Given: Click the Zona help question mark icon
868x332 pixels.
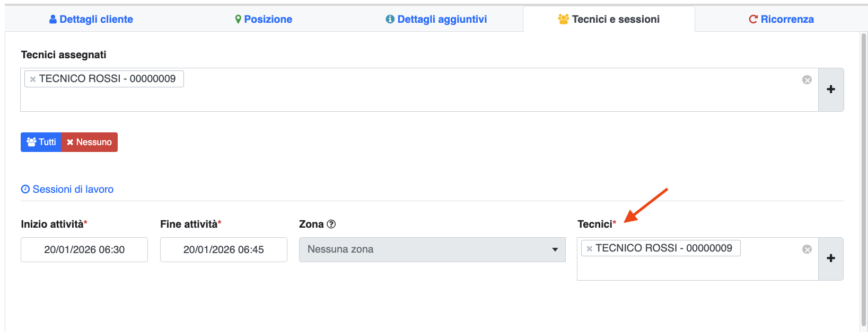Looking at the screenshot, I should [331, 224].
